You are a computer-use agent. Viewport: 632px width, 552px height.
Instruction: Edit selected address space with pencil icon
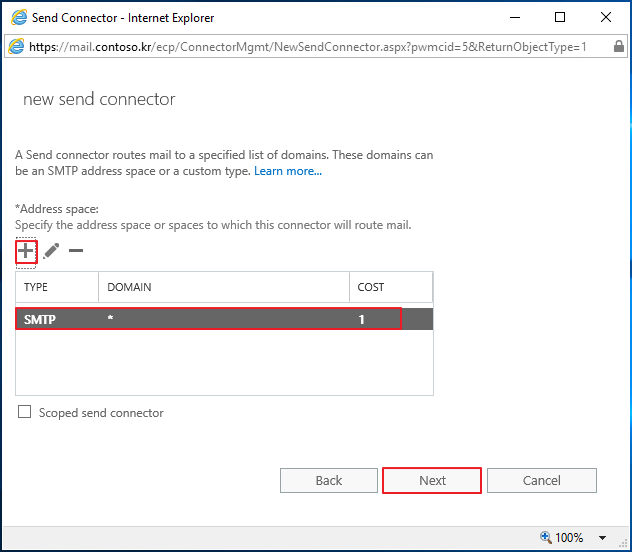51,251
